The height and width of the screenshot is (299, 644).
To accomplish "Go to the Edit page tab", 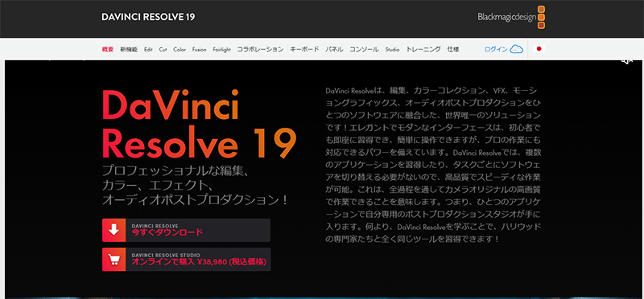I will pos(148,49).
